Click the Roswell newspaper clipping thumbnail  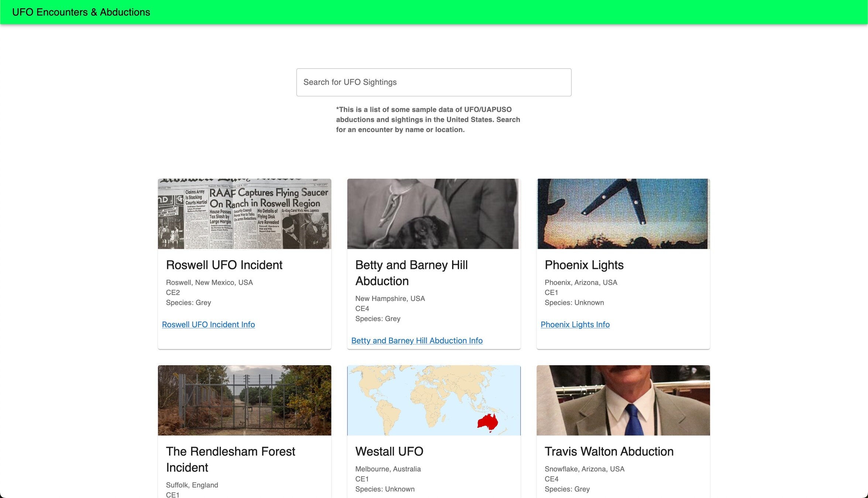(244, 214)
